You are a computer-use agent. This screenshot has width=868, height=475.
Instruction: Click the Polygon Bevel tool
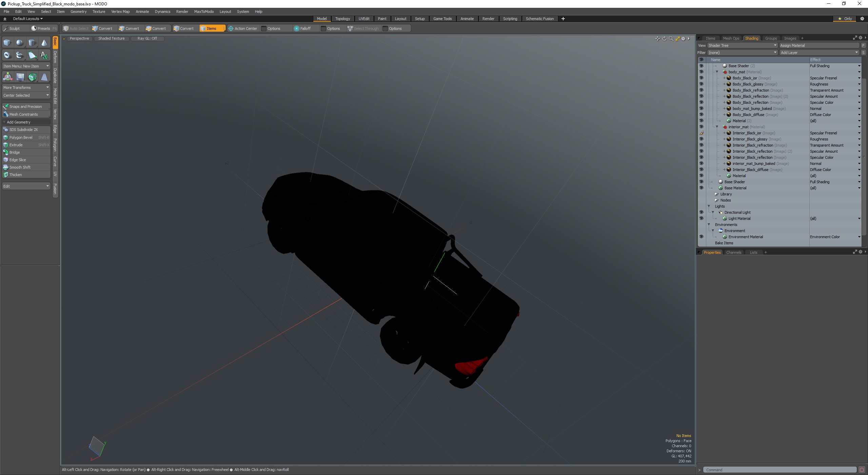pos(21,137)
